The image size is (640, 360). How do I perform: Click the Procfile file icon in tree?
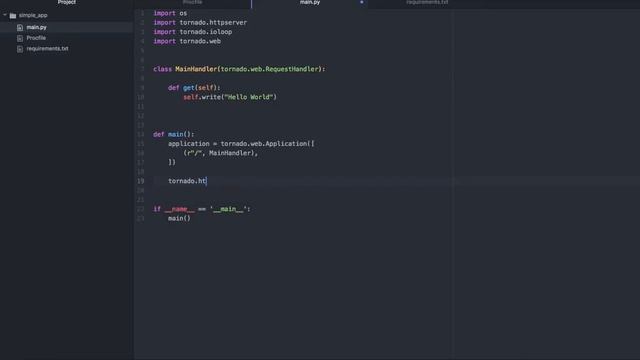pyautogui.click(x=20, y=38)
